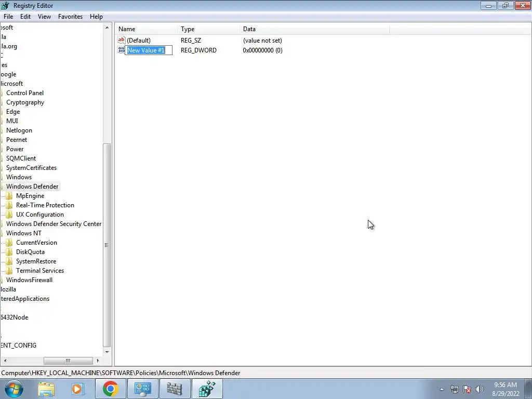Click the Windows Firewall taskbar icon

175,389
